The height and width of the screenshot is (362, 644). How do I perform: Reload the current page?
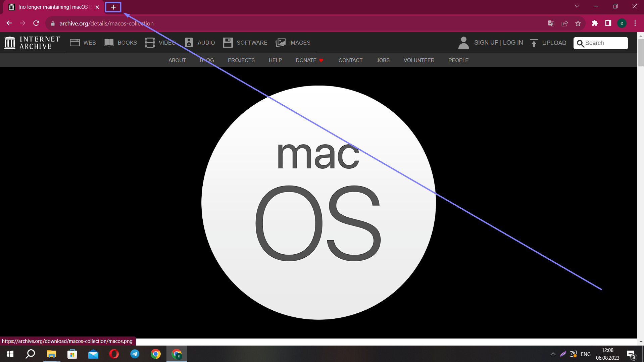tap(36, 23)
